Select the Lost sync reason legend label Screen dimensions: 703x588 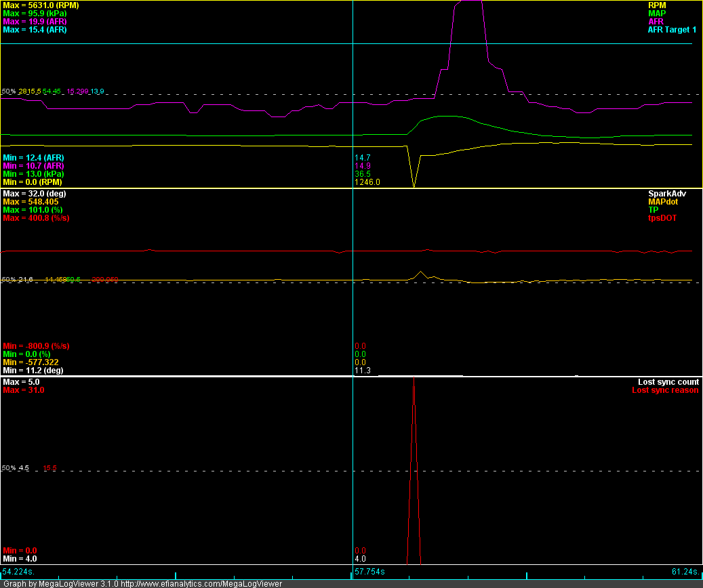click(x=665, y=390)
